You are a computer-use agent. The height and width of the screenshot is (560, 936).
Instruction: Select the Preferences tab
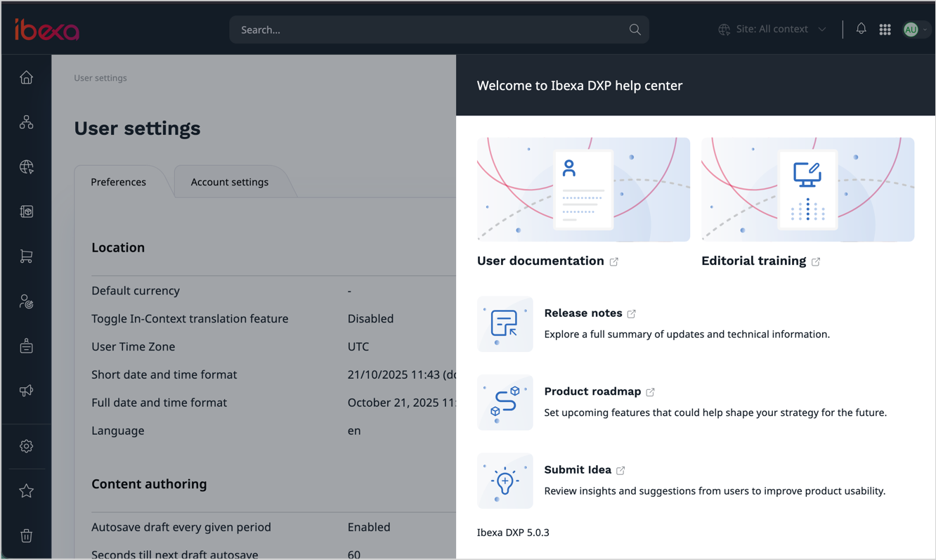[x=118, y=182]
